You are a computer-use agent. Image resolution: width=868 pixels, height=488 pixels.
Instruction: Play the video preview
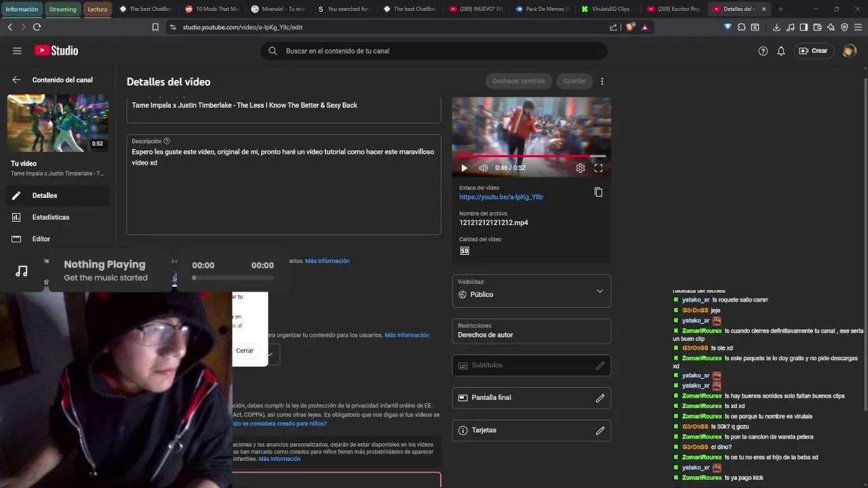tap(465, 168)
